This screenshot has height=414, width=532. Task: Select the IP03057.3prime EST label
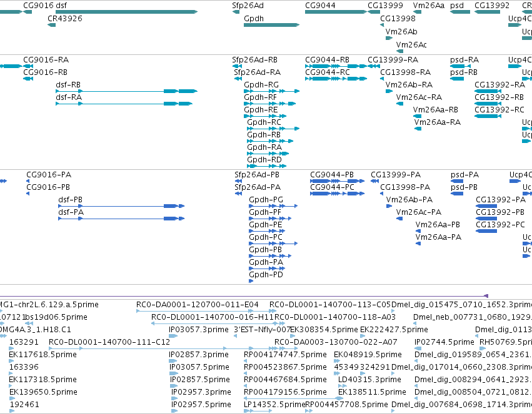click(198, 330)
